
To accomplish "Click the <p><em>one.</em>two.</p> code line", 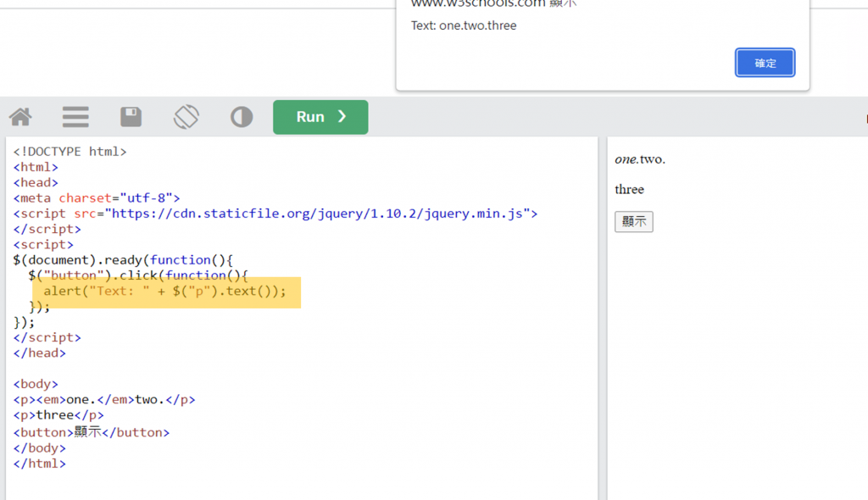I will 104,399.
